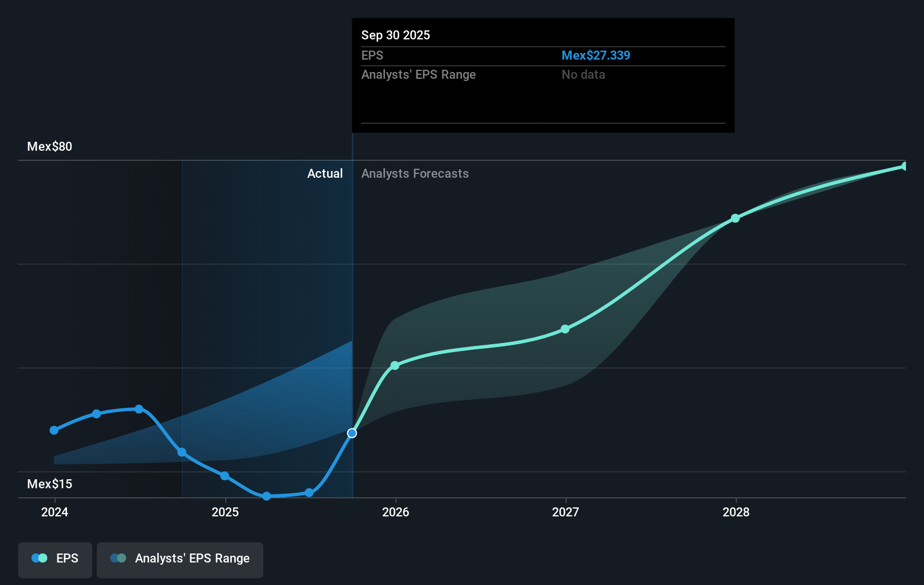Select the forecast point at 2028
924x585 pixels.
point(735,218)
